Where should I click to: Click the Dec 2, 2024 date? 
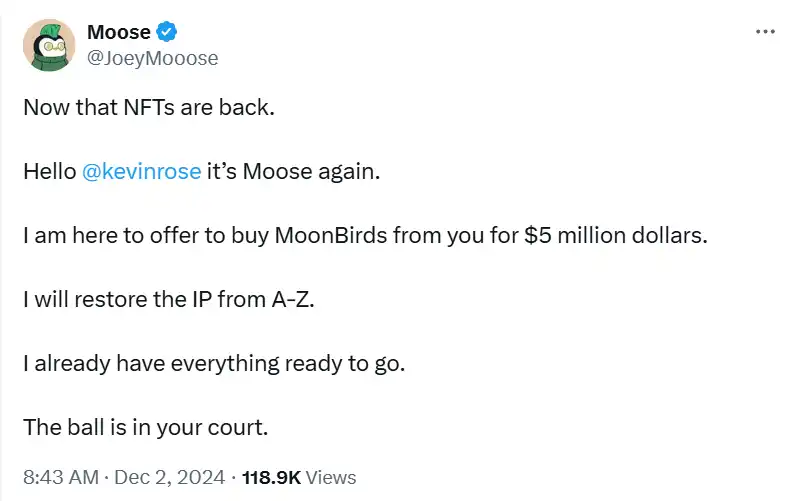[170, 477]
